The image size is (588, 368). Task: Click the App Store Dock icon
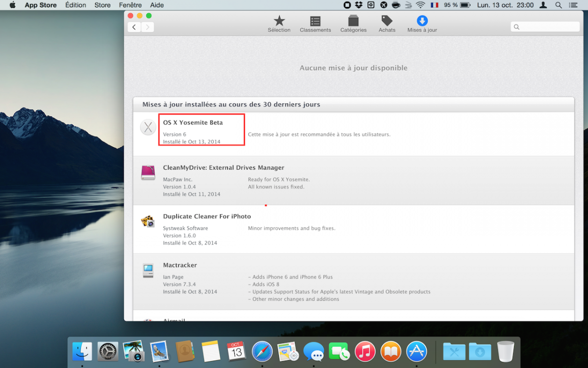pyautogui.click(x=416, y=351)
